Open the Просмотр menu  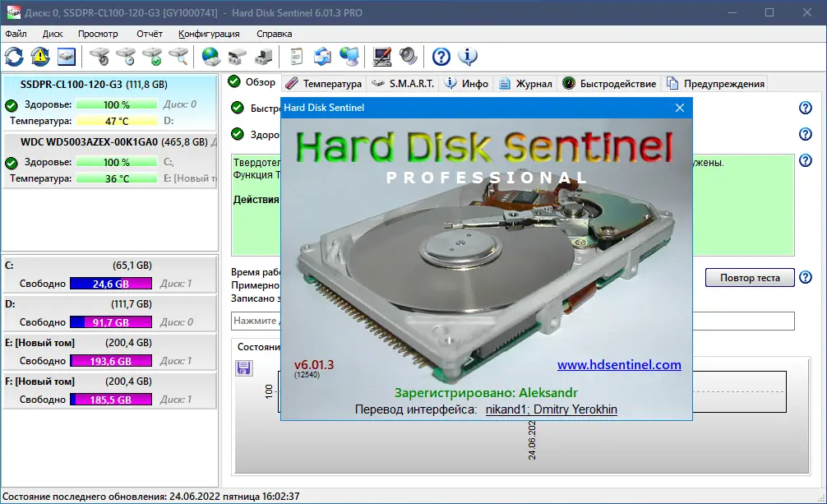pyautogui.click(x=98, y=34)
